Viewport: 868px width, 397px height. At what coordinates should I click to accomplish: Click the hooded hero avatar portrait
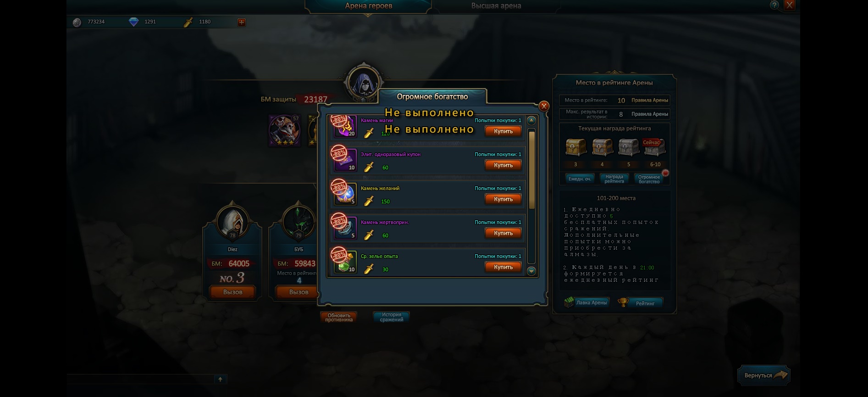point(364,83)
